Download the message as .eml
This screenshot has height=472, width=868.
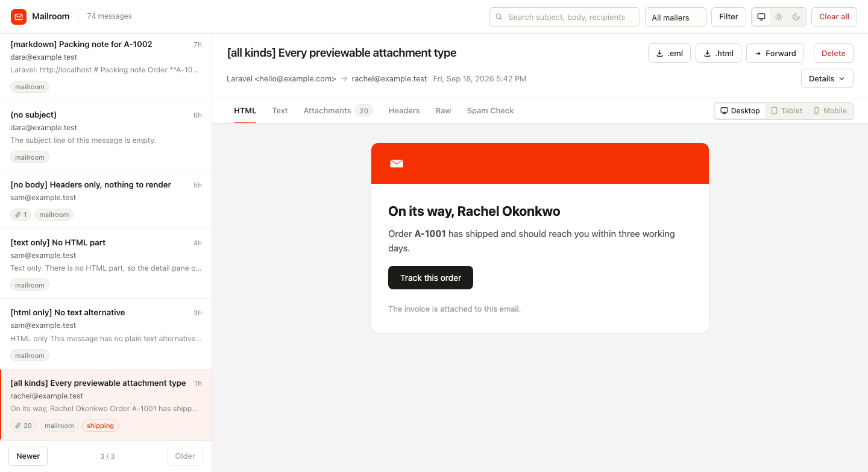(669, 53)
